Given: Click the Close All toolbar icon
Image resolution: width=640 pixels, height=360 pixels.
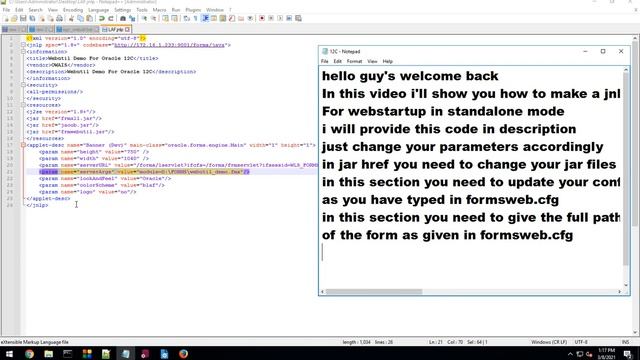Looking at the screenshot, I should click(51, 18).
